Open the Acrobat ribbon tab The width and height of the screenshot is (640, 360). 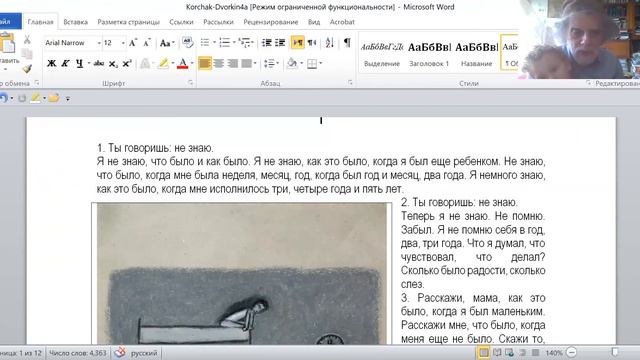click(342, 22)
